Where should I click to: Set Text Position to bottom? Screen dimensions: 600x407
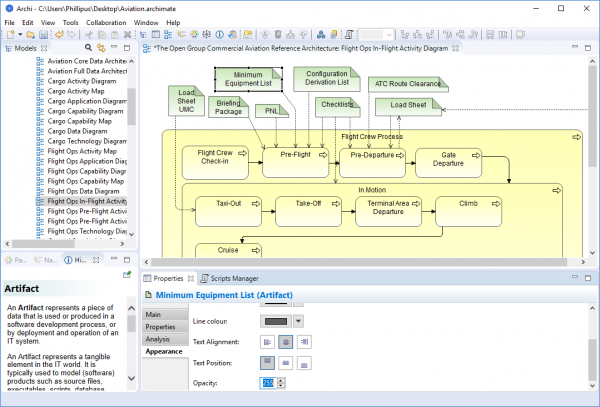(304, 363)
